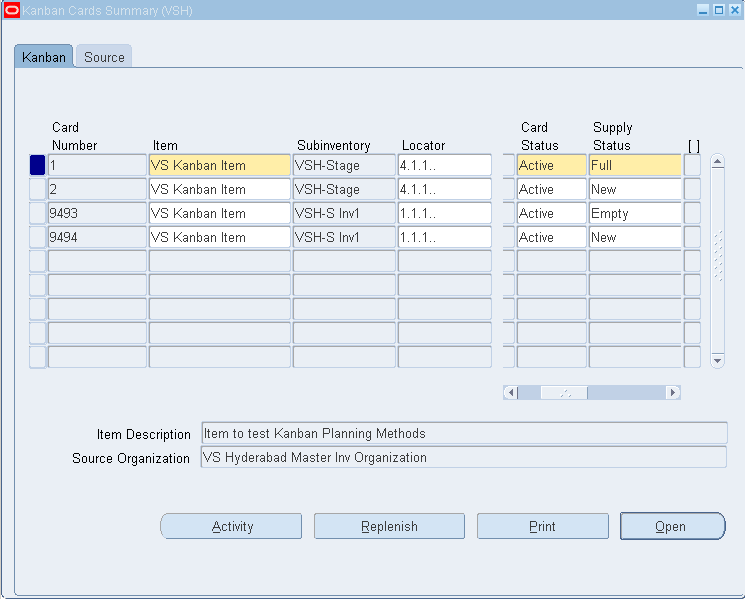Click vertical scrollbar down arrow
The height and width of the screenshot is (599, 745).
717,361
